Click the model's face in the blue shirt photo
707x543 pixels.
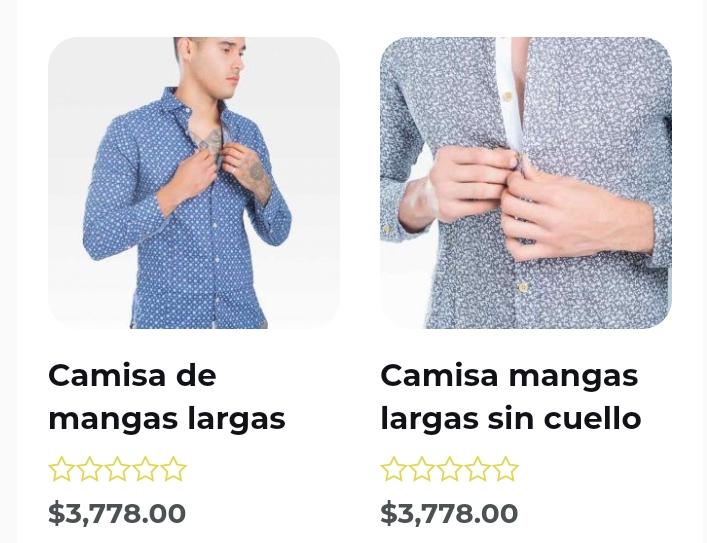(221, 63)
